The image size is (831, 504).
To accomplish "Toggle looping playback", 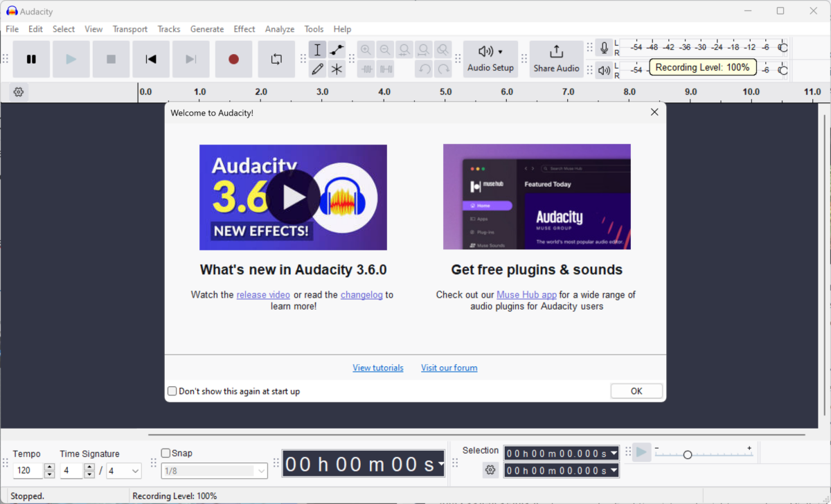I will pos(276,59).
